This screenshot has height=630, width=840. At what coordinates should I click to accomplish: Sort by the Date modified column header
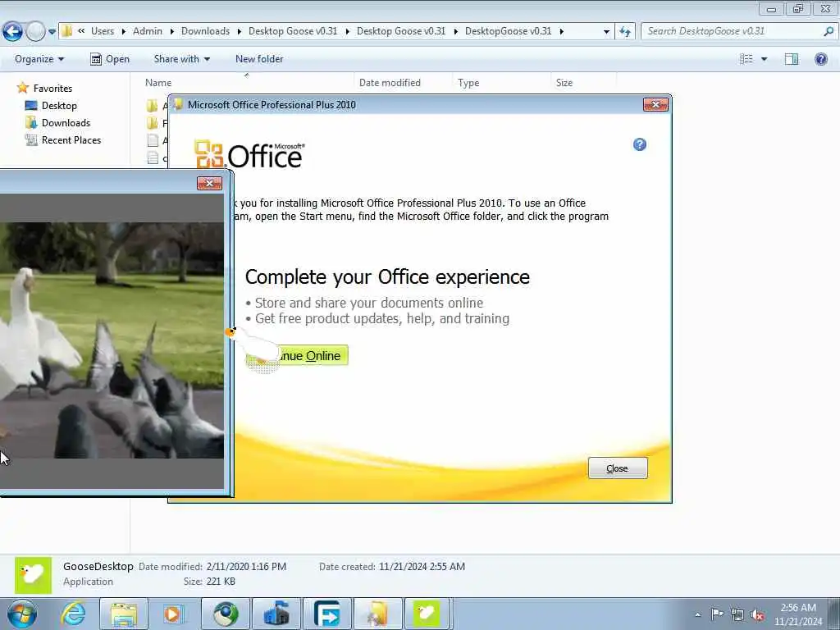click(x=390, y=83)
